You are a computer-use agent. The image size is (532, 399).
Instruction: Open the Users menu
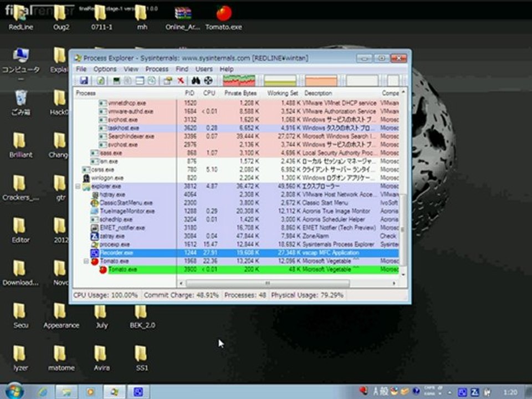coord(204,69)
